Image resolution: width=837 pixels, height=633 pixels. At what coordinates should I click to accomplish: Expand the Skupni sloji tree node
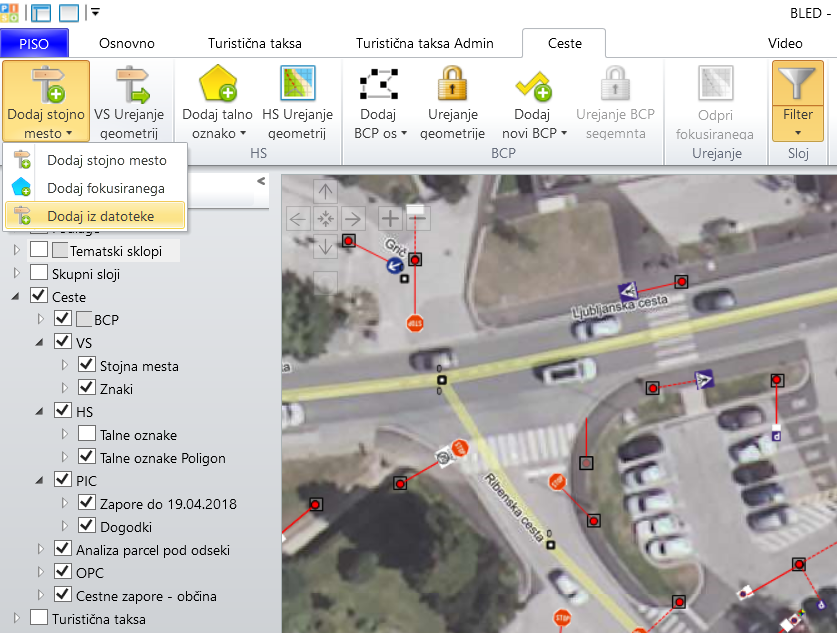click(x=16, y=273)
